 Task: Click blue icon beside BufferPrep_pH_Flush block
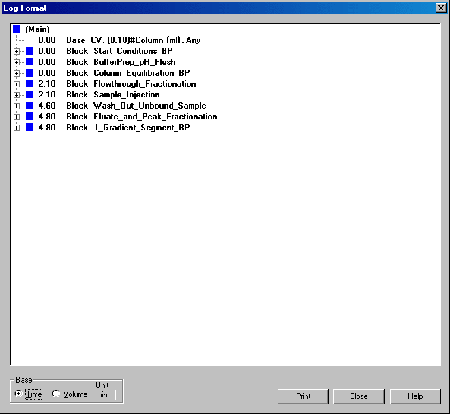(x=30, y=62)
